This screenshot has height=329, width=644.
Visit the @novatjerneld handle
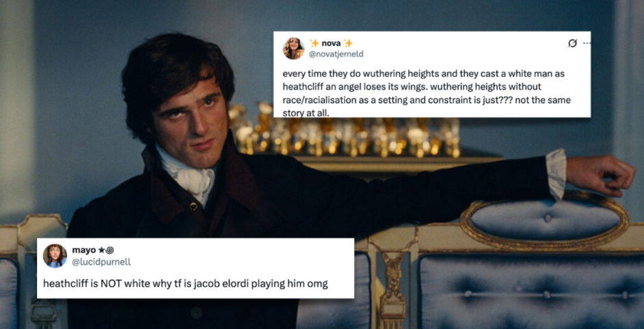point(337,54)
